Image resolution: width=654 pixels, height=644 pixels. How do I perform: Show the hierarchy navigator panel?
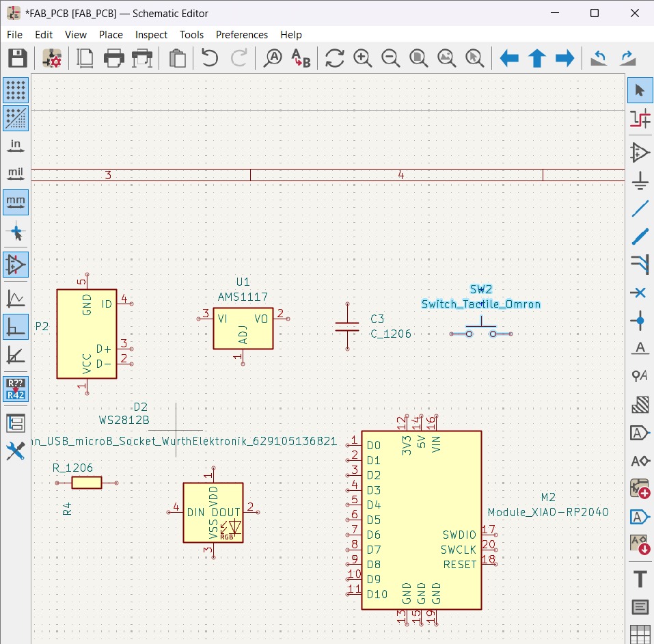(16, 423)
